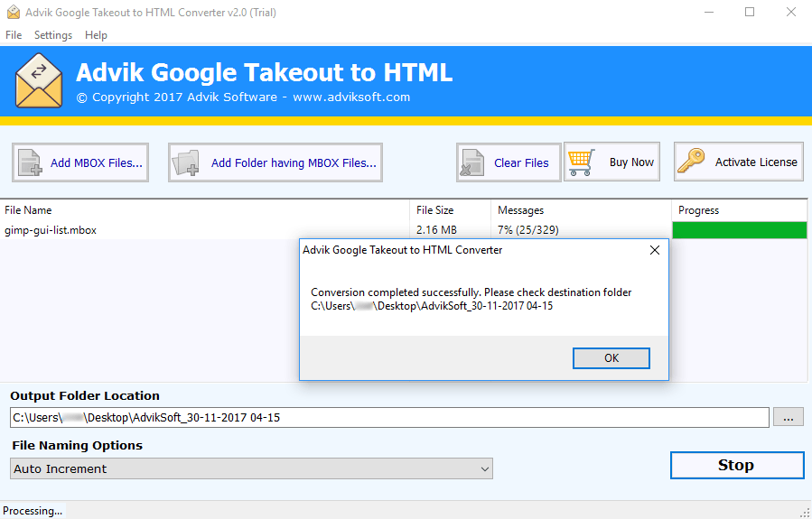The width and height of the screenshot is (812, 519).
Task: Confirm the dialog with OK
Action: 611,358
